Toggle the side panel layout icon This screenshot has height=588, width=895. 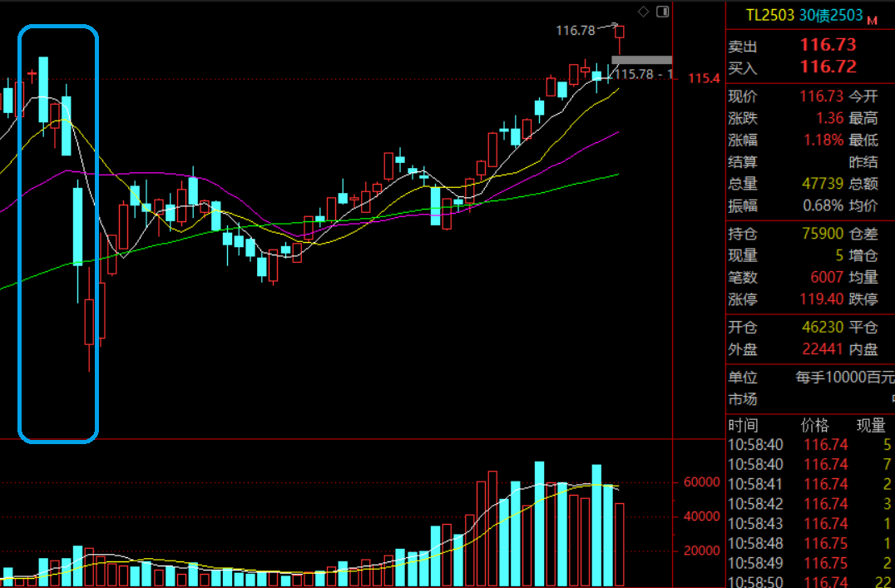[663, 12]
